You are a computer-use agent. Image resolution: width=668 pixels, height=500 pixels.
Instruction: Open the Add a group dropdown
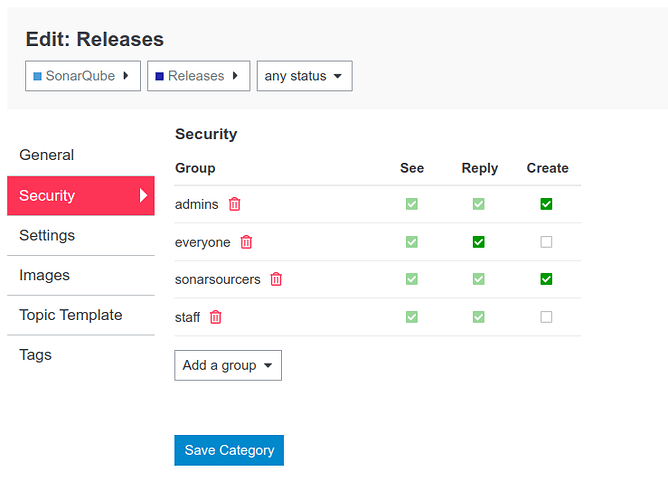[228, 365]
